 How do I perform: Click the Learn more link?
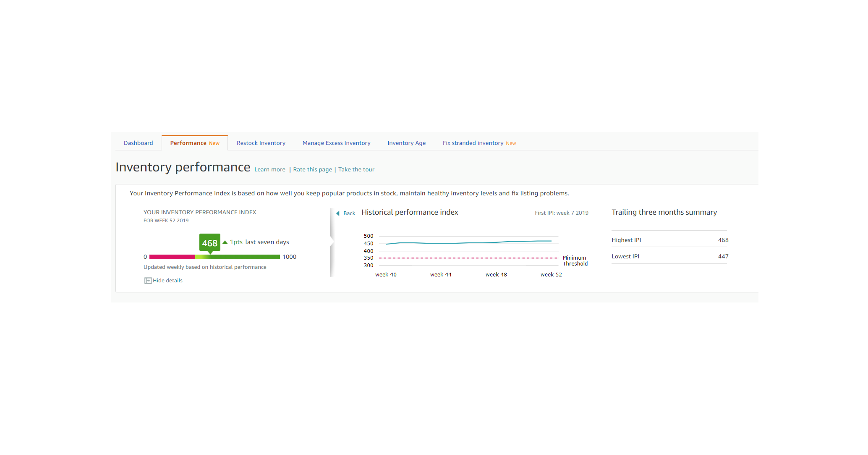[269, 169]
